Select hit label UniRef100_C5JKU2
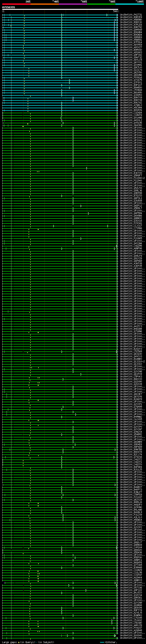Viewport: 146px width, 644px height. click(x=131, y=620)
